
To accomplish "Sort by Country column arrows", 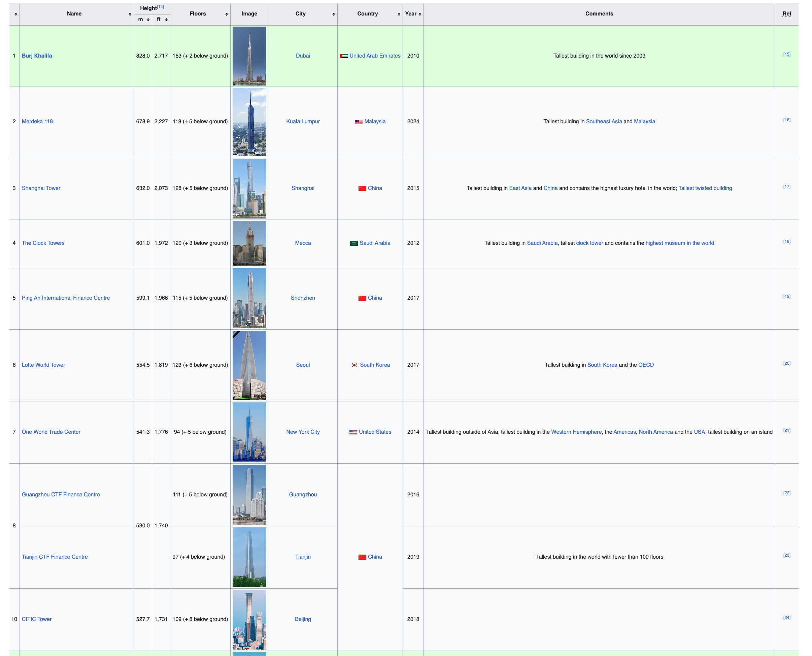I will pos(399,14).
